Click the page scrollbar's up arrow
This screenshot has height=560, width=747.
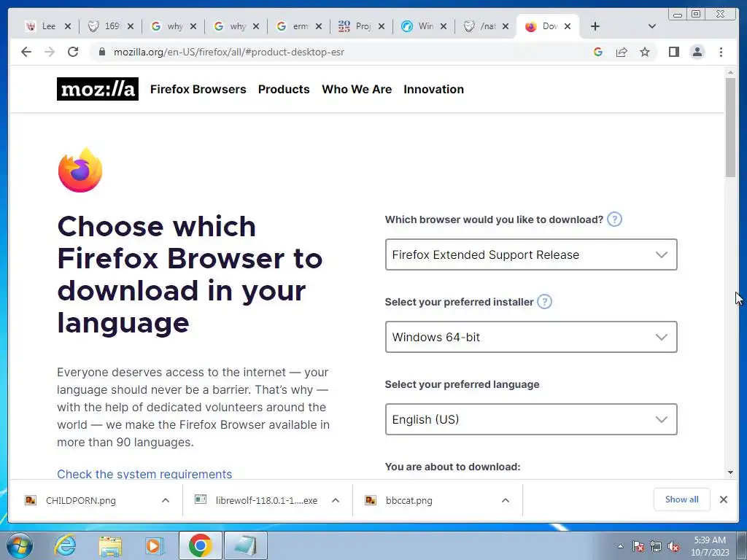point(730,72)
